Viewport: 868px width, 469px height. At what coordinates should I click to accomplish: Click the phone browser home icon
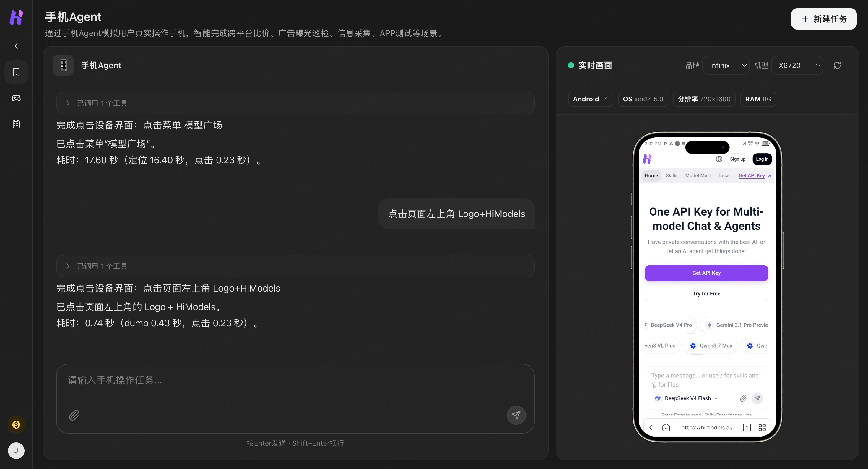(x=666, y=427)
